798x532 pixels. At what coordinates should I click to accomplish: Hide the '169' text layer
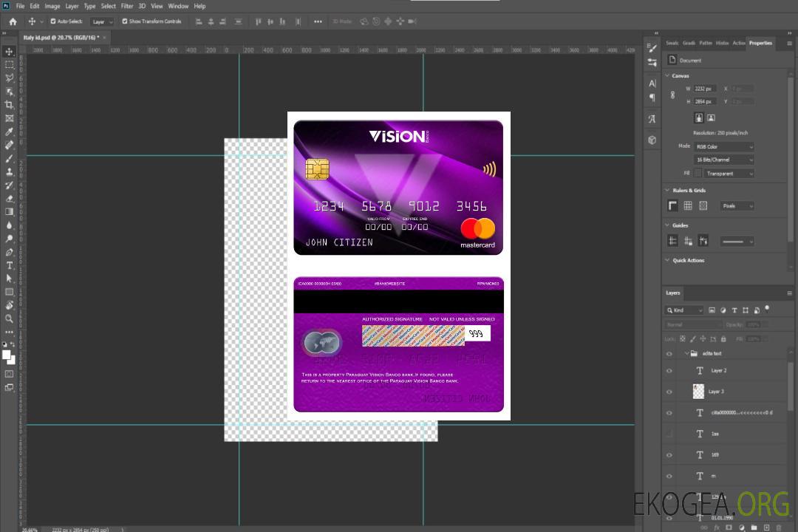[x=669, y=455]
